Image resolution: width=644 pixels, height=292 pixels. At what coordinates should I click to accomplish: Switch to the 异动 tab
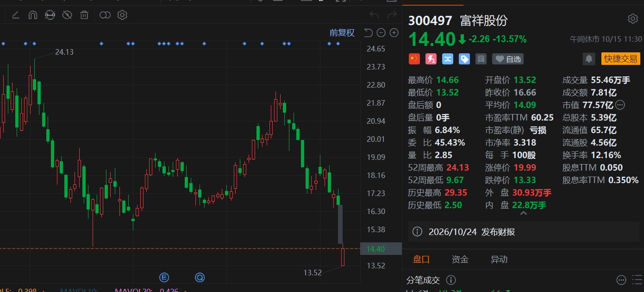499,260
